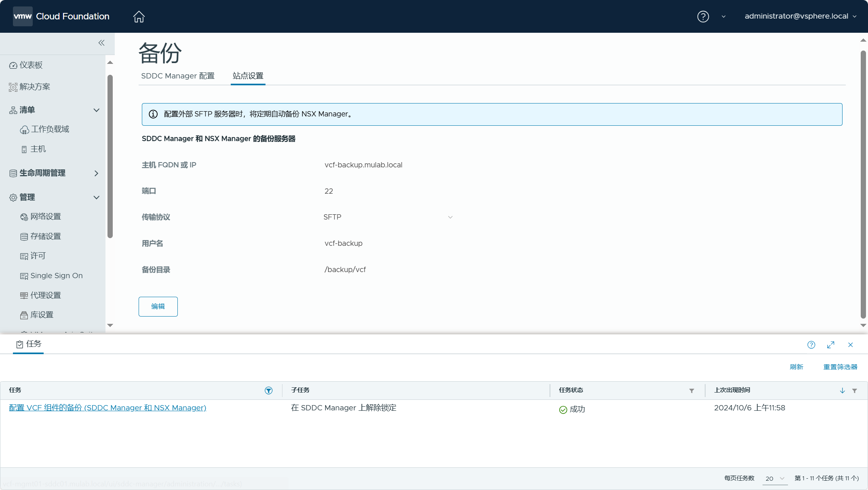Open 库设置 in the sidebar
Viewport: 868px width, 490px height.
pyautogui.click(x=42, y=315)
